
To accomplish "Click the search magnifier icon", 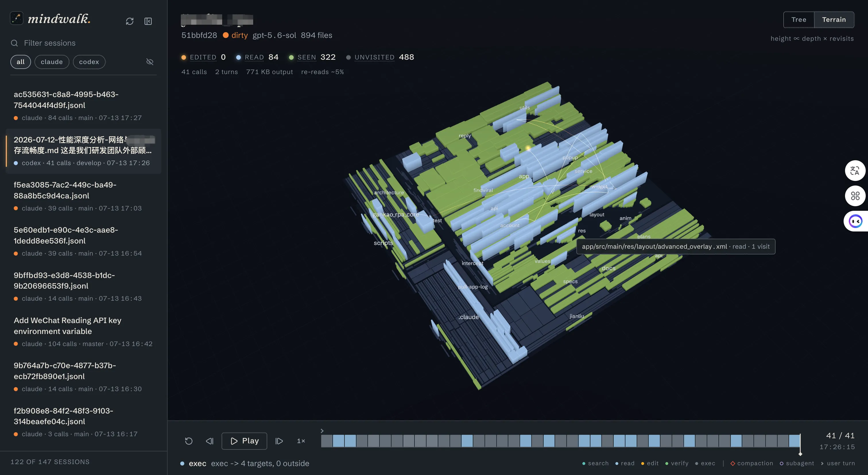I will (14, 43).
